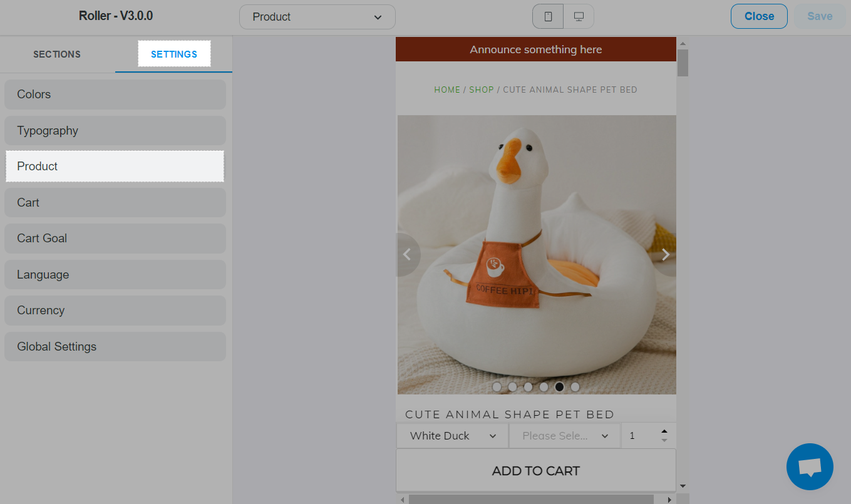Open Colors settings
This screenshot has width=851, height=504.
click(115, 95)
